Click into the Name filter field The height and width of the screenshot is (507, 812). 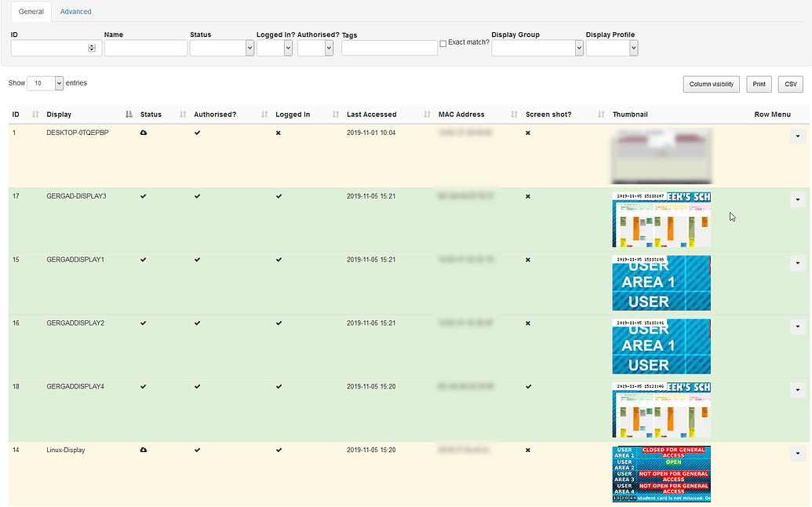[146, 48]
